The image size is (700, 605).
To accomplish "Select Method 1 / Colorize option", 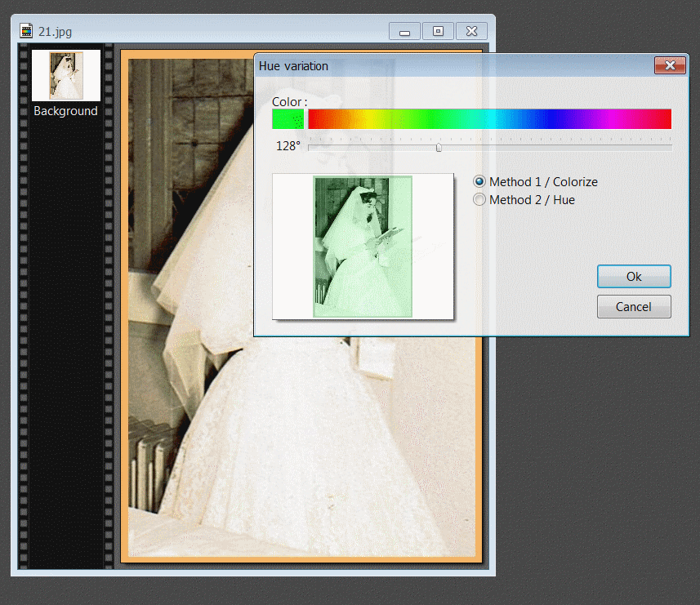I will click(x=480, y=182).
